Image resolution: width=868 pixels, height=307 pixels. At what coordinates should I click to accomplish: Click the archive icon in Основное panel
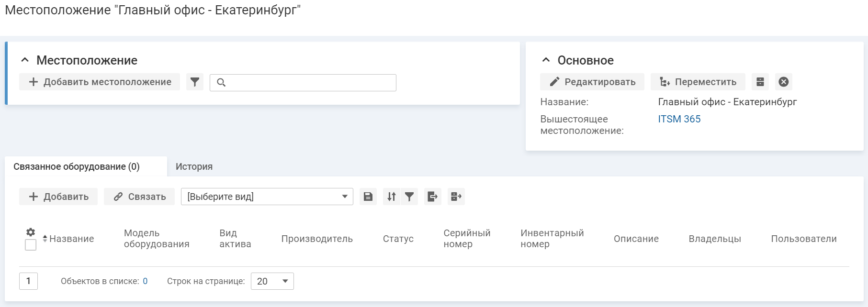[x=760, y=82]
